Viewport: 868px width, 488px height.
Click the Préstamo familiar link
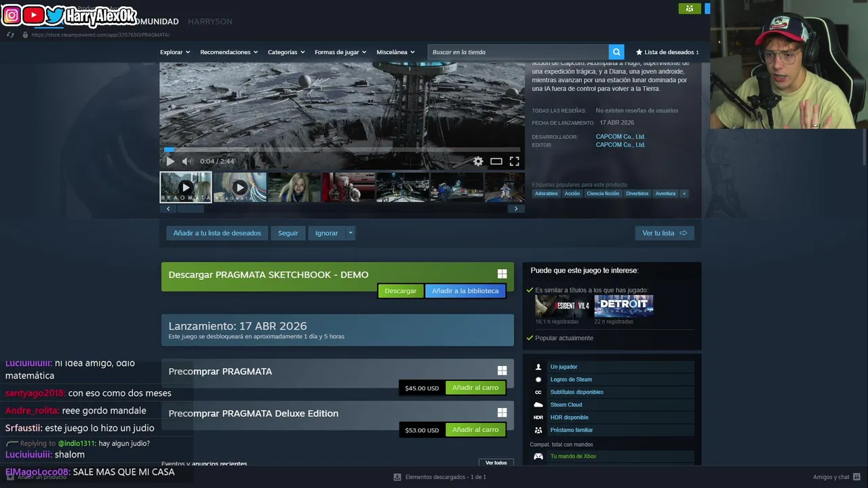572,430
